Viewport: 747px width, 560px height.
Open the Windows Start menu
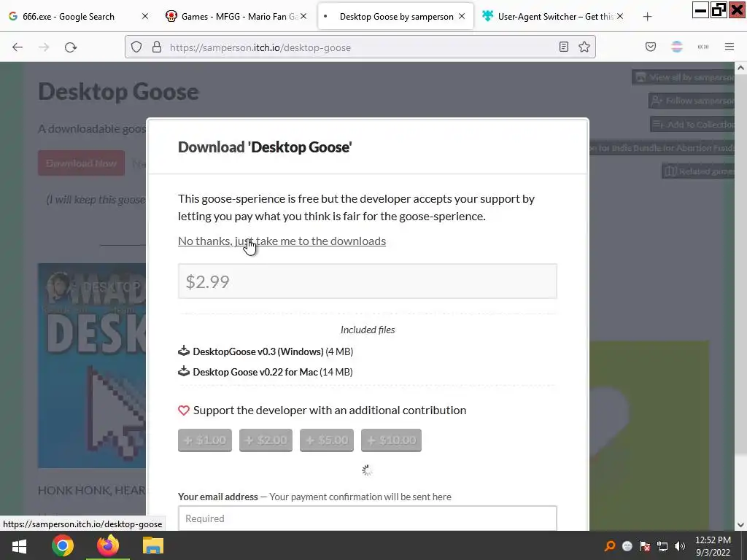tap(19, 545)
